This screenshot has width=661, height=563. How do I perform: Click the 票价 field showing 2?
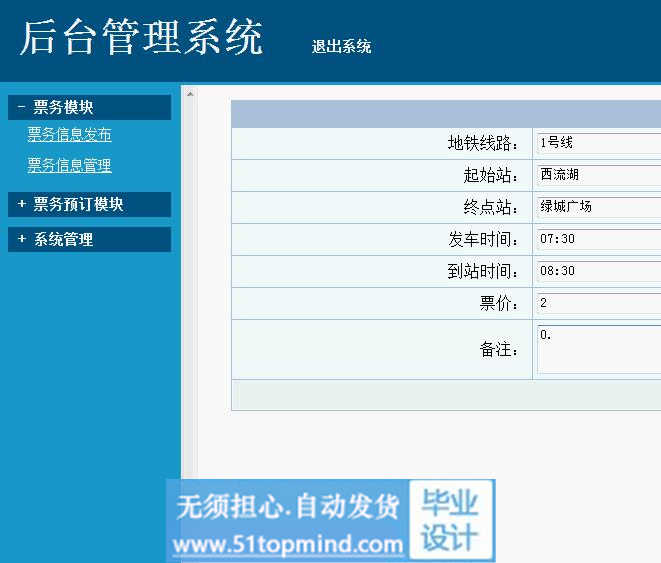[599, 303]
